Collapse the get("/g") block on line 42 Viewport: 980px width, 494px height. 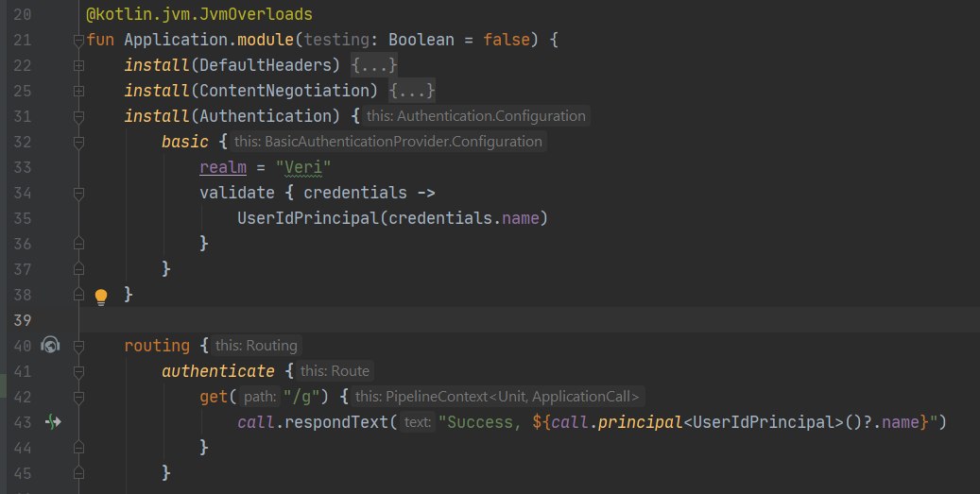pyautogui.click(x=78, y=398)
